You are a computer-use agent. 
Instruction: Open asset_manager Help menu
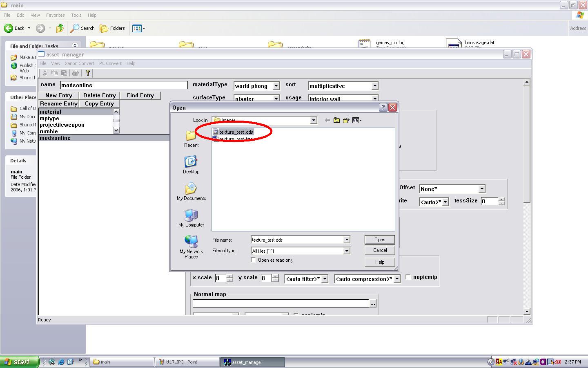[x=131, y=63]
